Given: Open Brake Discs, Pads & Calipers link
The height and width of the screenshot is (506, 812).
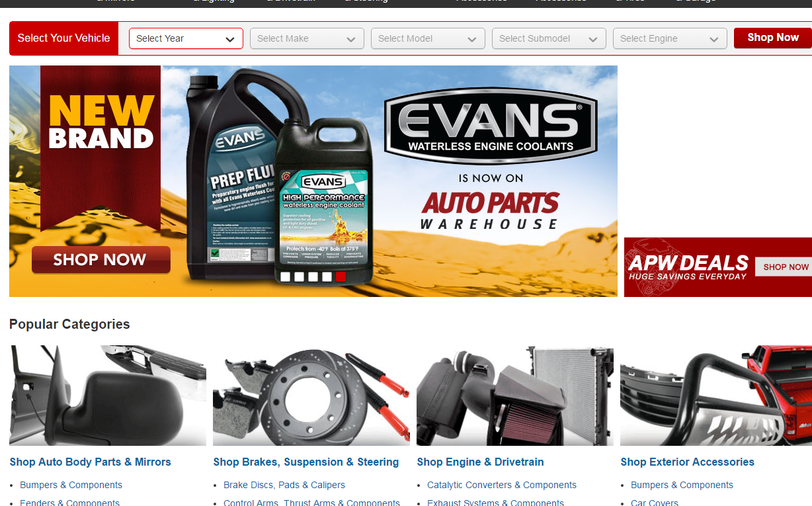Looking at the screenshot, I should coord(284,485).
